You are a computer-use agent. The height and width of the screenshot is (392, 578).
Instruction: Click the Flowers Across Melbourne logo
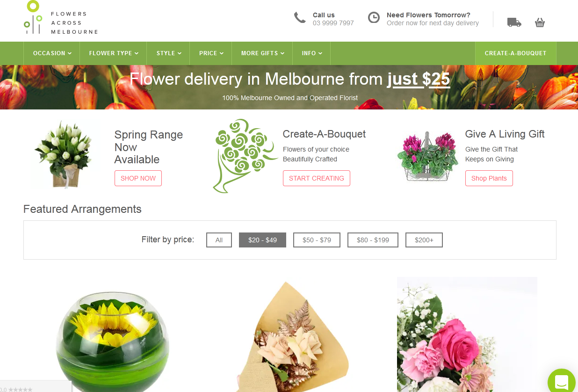tap(61, 18)
